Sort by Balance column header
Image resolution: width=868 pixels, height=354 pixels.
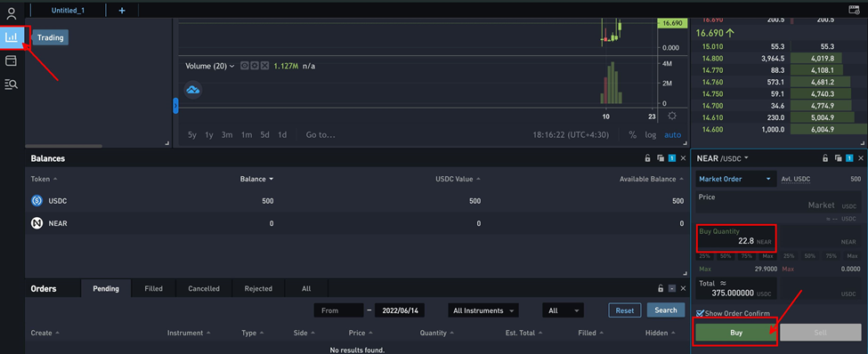257,179
